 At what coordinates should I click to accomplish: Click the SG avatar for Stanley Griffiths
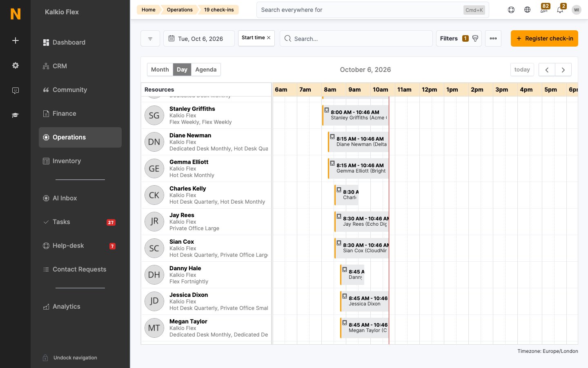154,115
